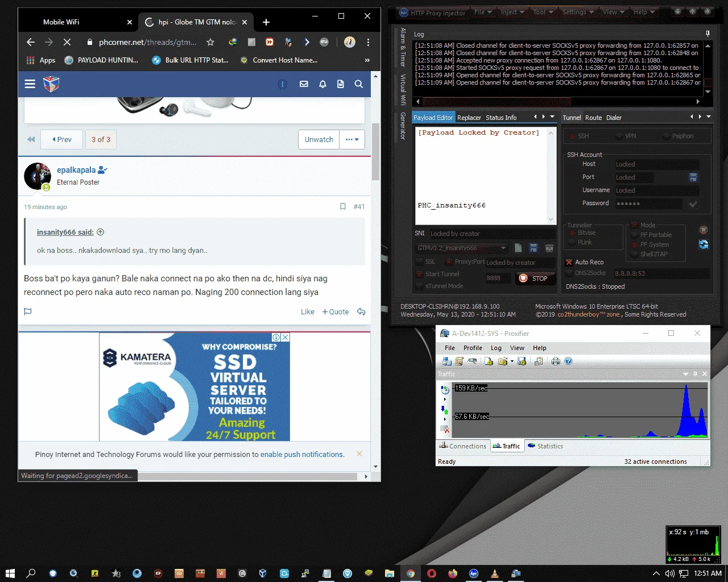This screenshot has width=728, height=582.
Task: Click Proxifier's printer toolbar icon
Action: [556, 361]
